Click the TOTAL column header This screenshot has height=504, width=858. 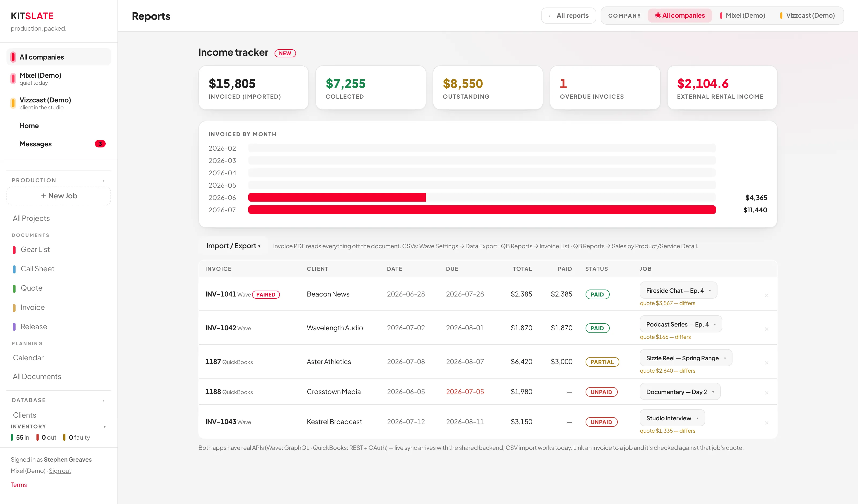coord(522,269)
